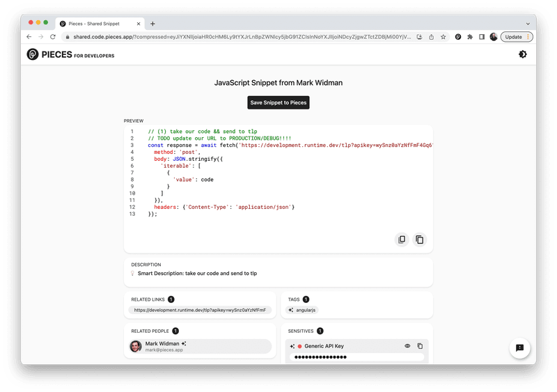
Task: Open the Extensions puzzle piece menu
Action: pos(470,37)
